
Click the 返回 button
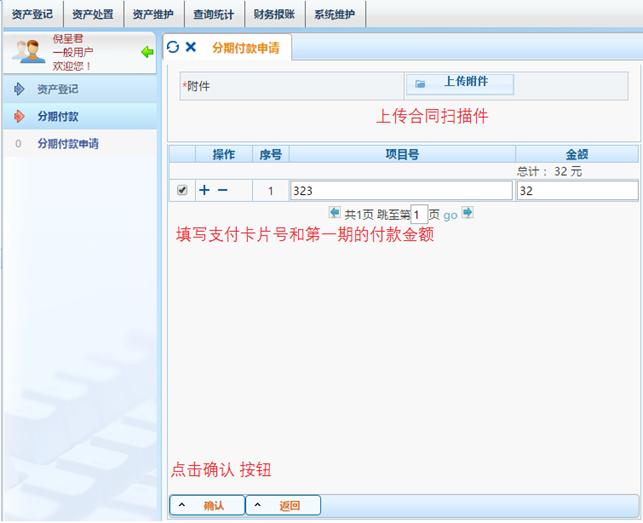click(x=283, y=505)
